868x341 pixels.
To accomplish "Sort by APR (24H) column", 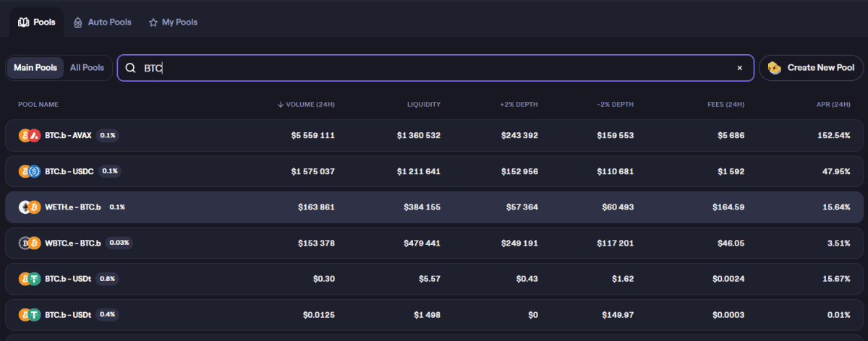I will coord(833,105).
